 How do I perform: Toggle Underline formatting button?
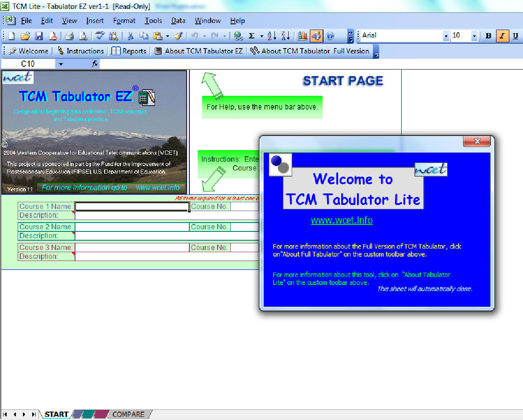tap(515, 36)
